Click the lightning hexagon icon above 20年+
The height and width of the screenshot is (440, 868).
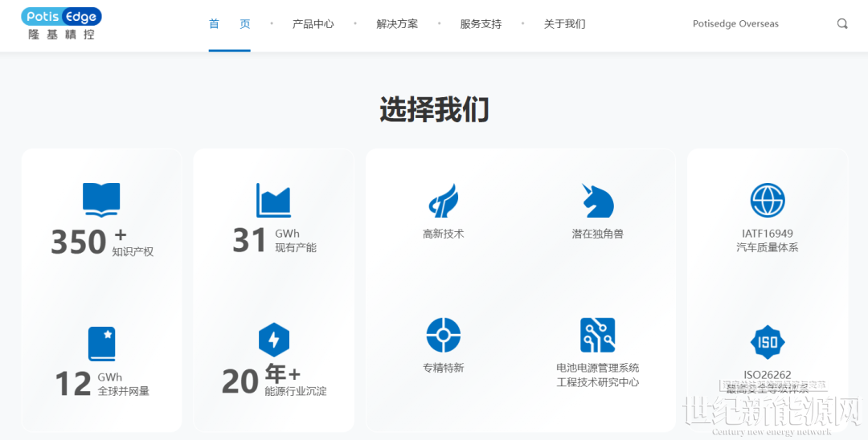tap(274, 340)
